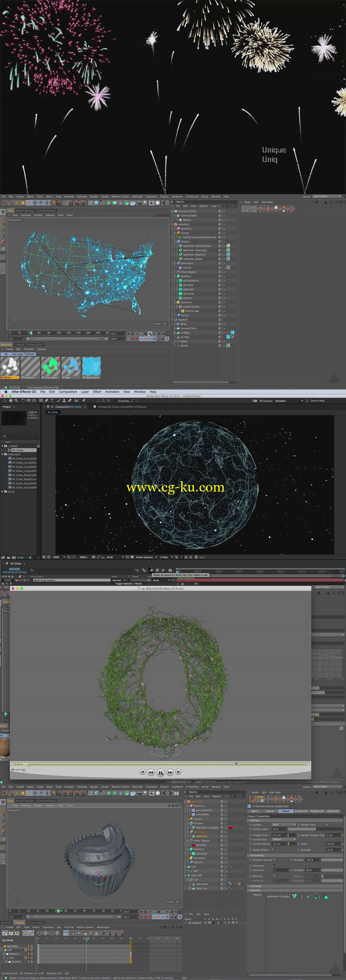Toggle Render Only checkbox in xpSkinner properties

[x=327, y=825]
